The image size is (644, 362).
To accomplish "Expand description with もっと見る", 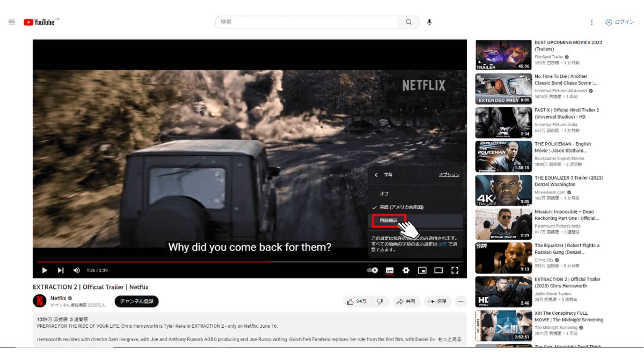I will 450,339.
